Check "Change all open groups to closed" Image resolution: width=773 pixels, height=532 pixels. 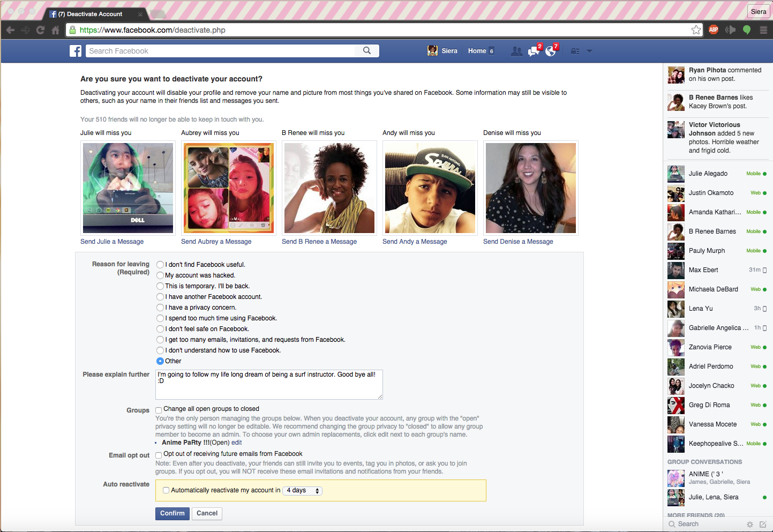(159, 410)
